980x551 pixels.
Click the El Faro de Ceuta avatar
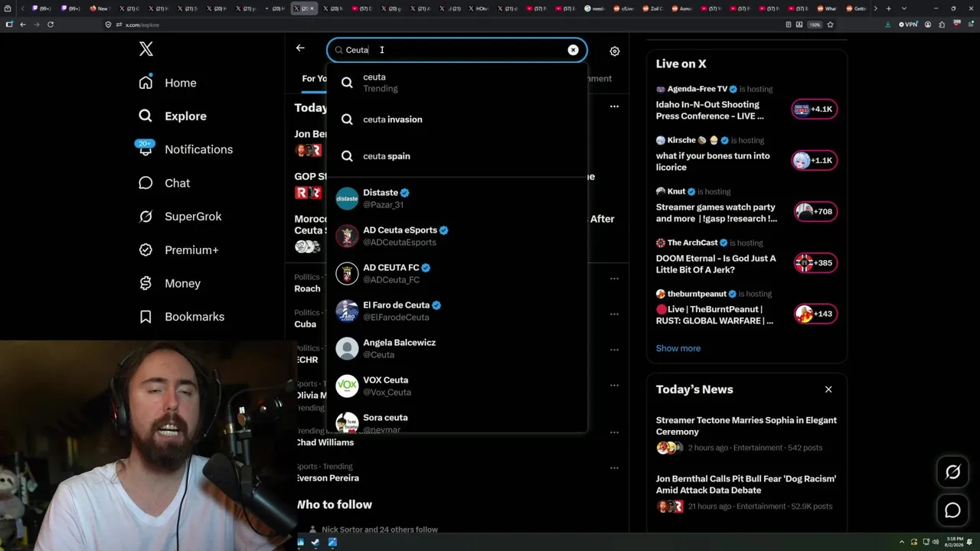(x=347, y=311)
